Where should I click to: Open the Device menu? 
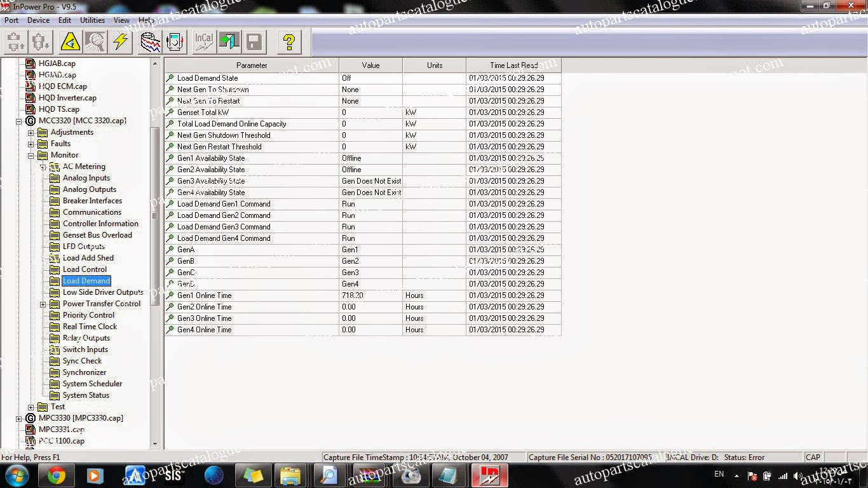[x=38, y=20]
